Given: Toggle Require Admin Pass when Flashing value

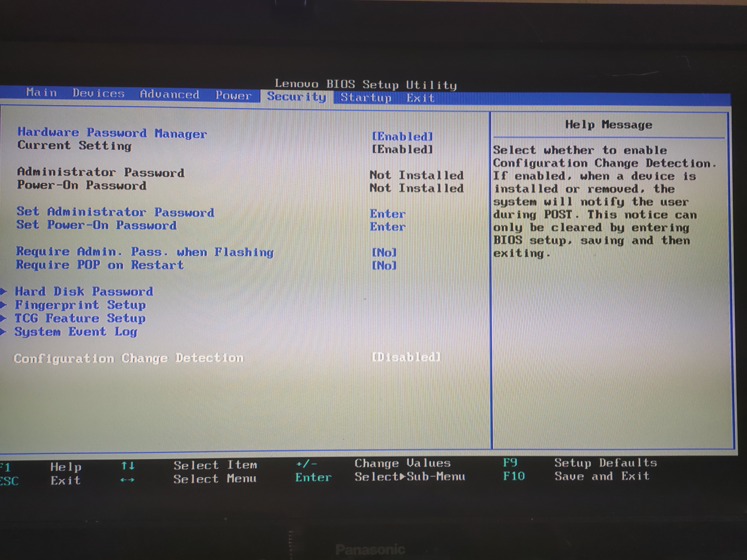Looking at the screenshot, I should click(384, 253).
